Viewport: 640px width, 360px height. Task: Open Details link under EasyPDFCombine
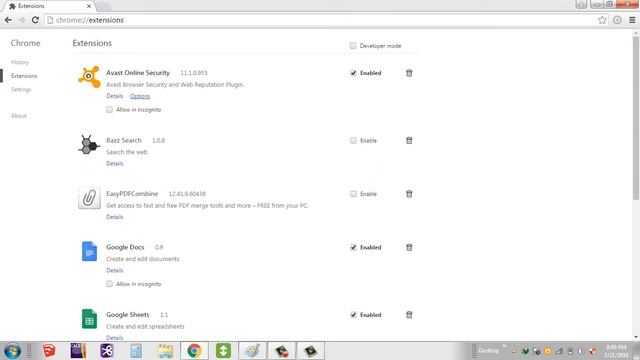tap(115, 217)
